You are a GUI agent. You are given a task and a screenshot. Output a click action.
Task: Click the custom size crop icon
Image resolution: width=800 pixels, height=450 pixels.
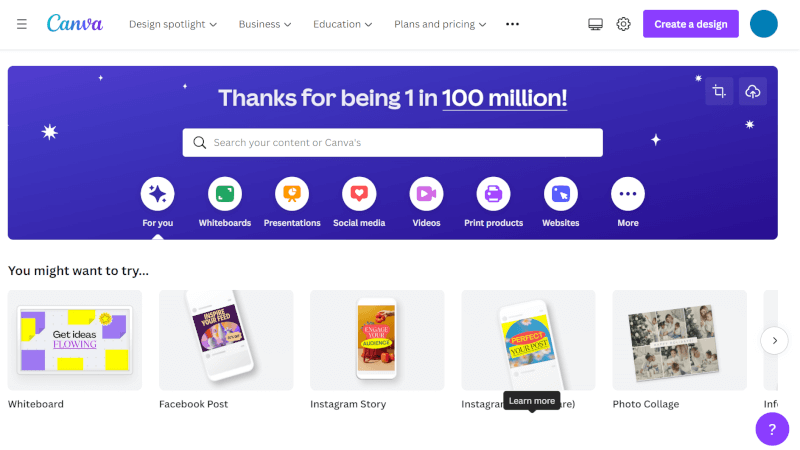[x=718, y=92]
